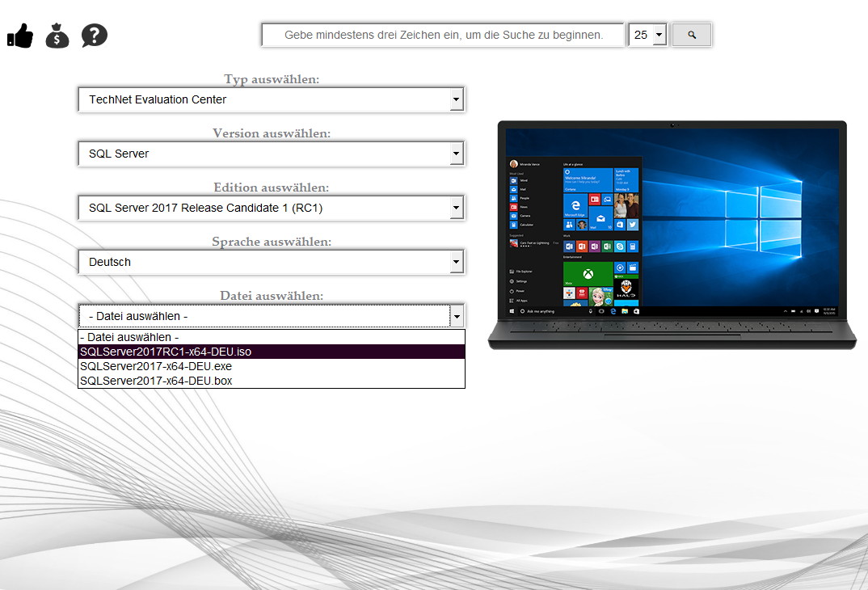
Task: Select the '- Datei auswählen -' list option
Action: tap(272, 337)
